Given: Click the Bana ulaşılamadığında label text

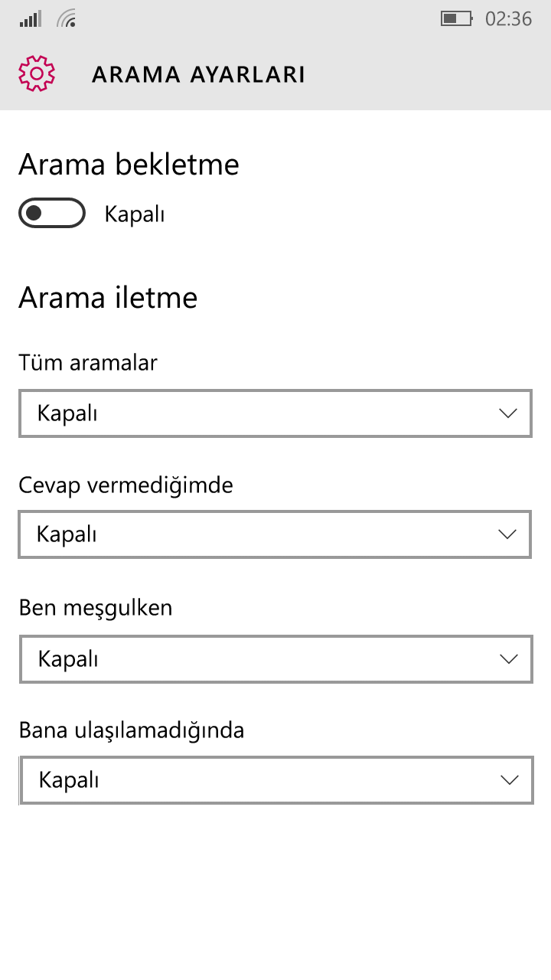Looking at the screenshot, I should click(132, 730).
